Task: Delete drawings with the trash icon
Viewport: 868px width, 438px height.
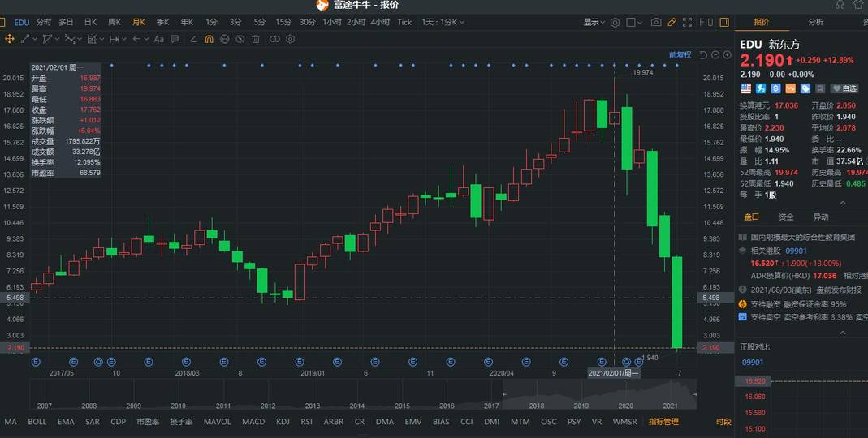Action: 255,39
